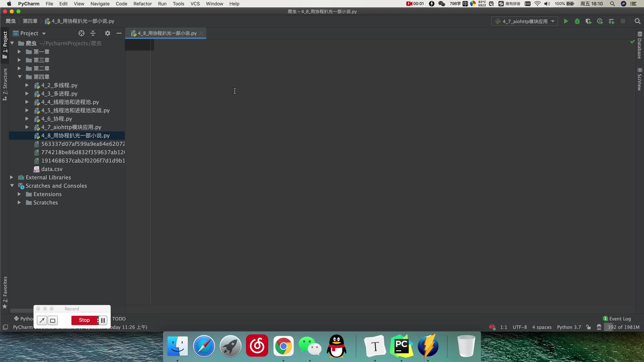Open the Tools menu

(x=178, y=4)
